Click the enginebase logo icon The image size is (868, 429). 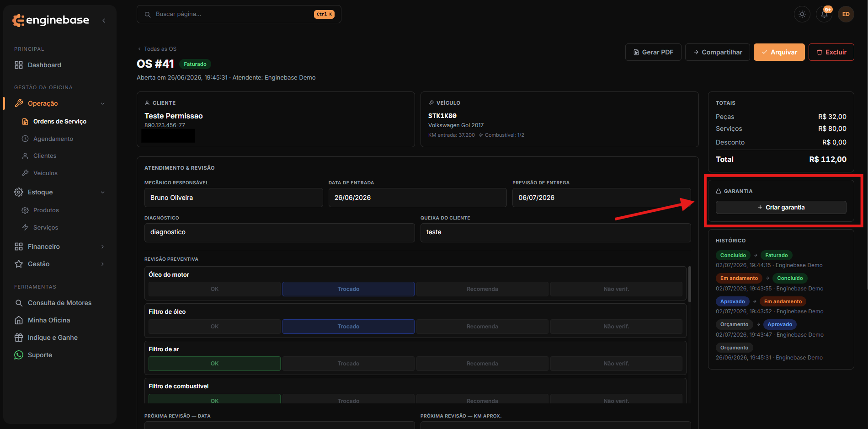click(x=18, y=20)
